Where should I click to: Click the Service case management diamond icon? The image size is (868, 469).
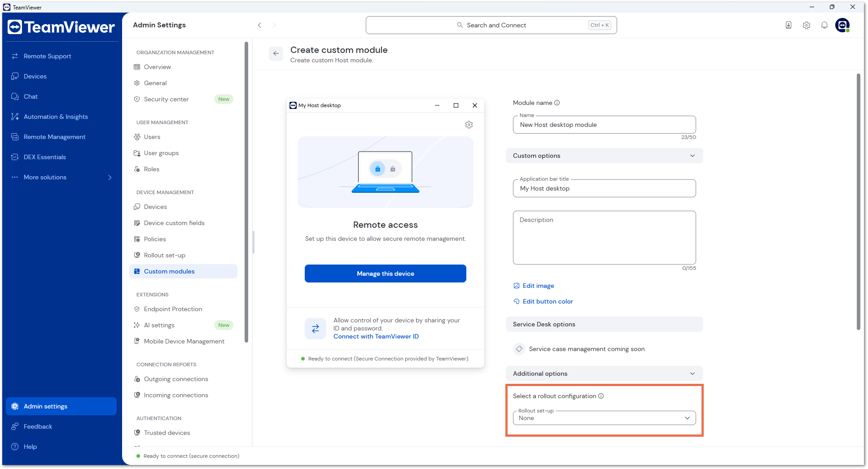tap(519, 349)
